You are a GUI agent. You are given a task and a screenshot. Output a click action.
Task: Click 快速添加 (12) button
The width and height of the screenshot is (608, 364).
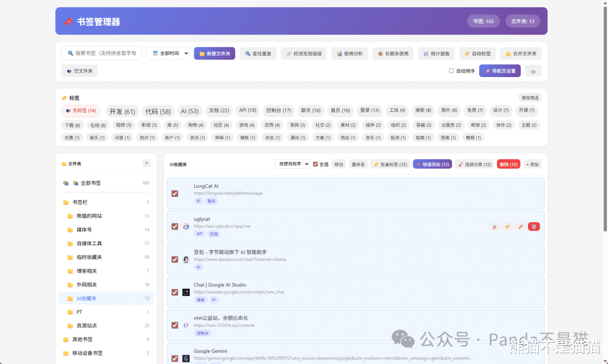coord(432,164)
